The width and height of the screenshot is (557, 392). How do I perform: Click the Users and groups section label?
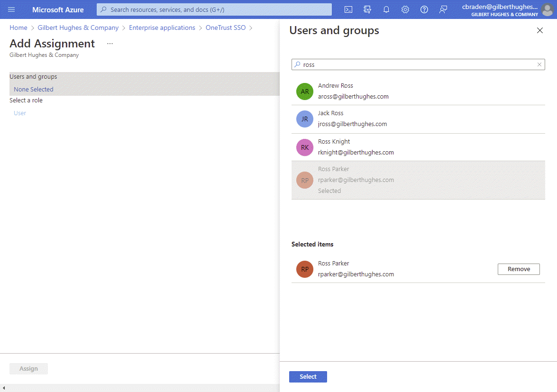click(33, 77)
